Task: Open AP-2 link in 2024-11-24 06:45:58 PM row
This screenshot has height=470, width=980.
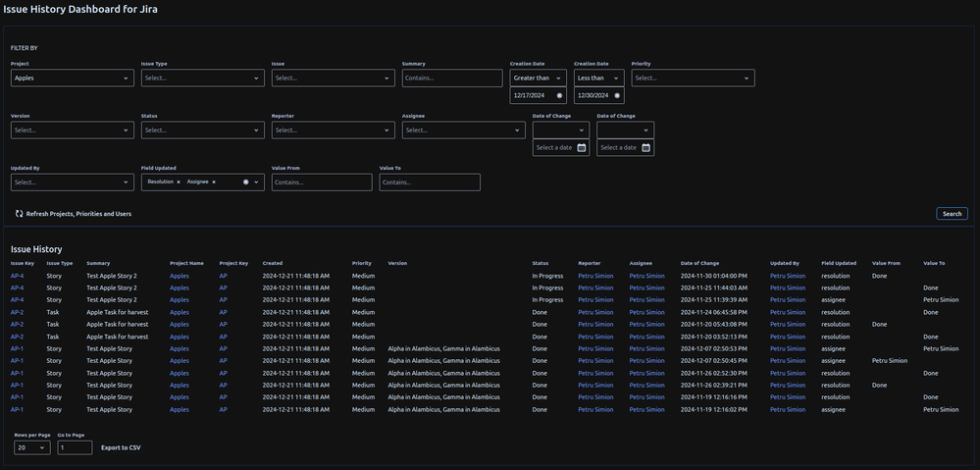Action: pyautogui.click(x=17, y=312)
